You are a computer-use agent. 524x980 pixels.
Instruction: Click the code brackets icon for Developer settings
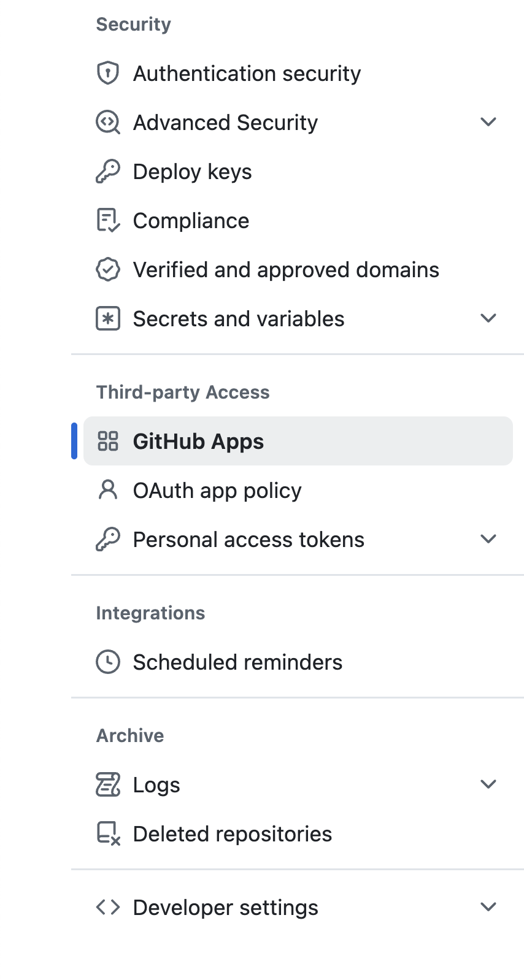108,907
